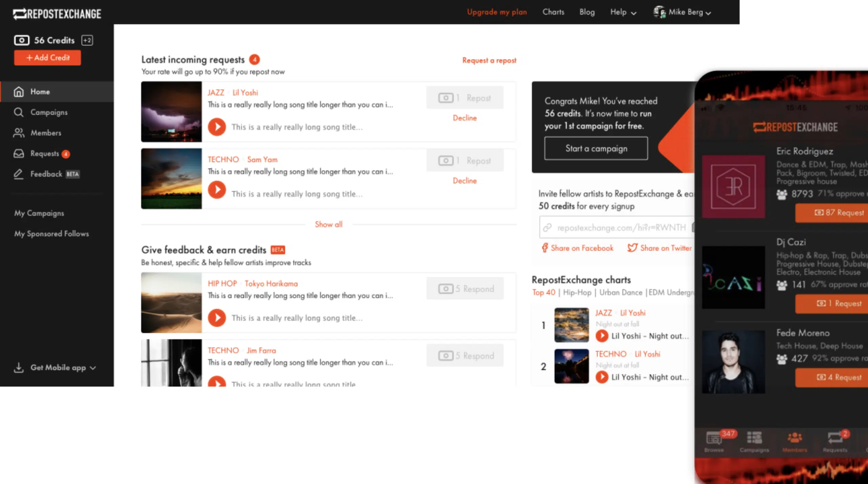Click the Jim Farra artist name
The width and height of the screenshot is (868, 484).
pyautogui.click(x=261, y=350)
